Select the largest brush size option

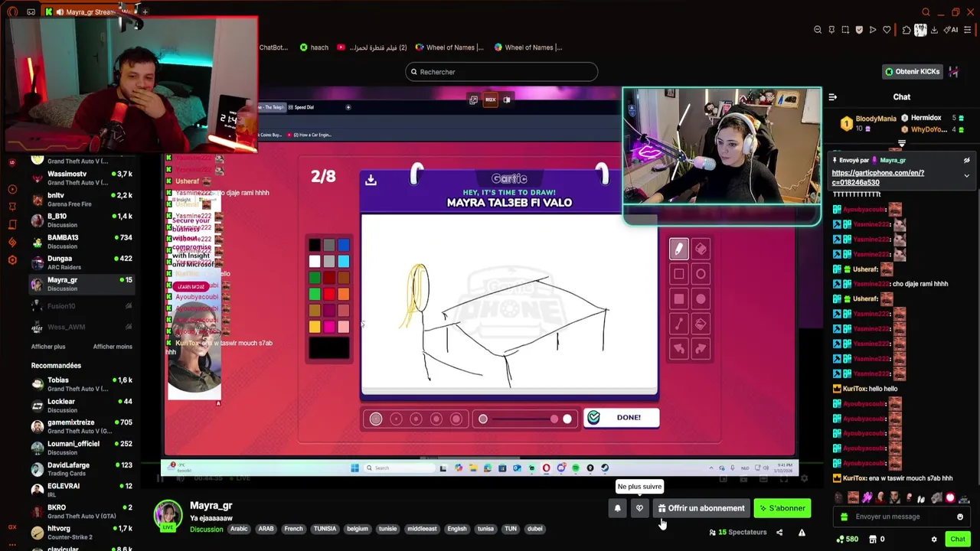coord(456,419)
